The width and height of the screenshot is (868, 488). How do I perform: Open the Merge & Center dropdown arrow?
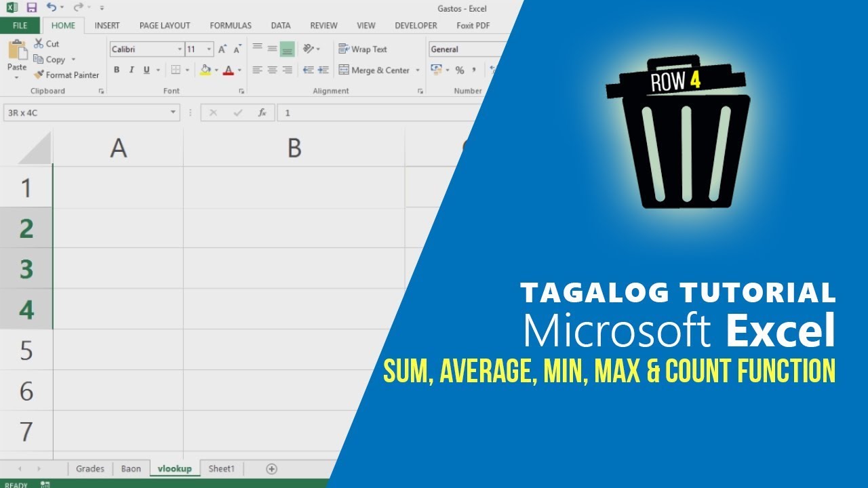417,70
